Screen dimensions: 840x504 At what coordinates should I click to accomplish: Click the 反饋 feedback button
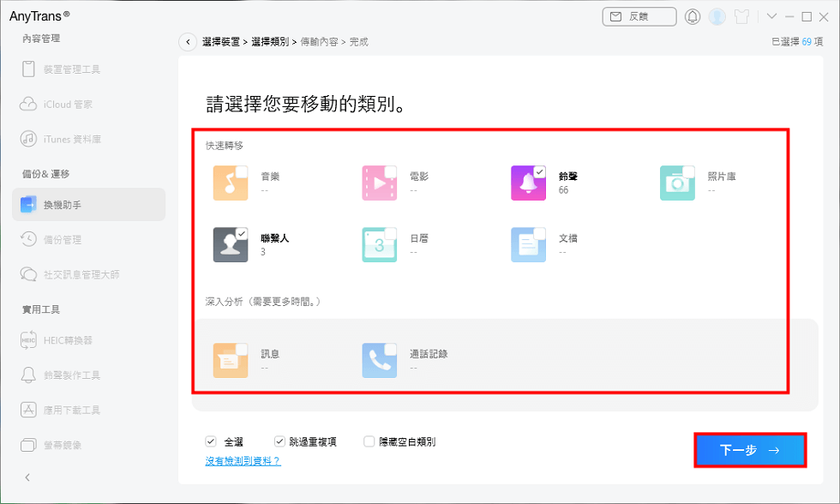[x=639, y=16]
